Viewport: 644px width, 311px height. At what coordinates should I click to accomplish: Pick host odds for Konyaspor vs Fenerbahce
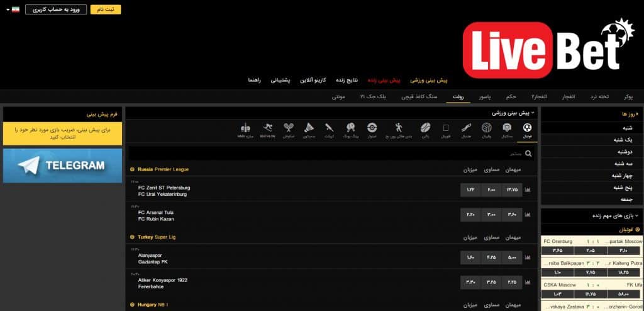tap(470, 282)
